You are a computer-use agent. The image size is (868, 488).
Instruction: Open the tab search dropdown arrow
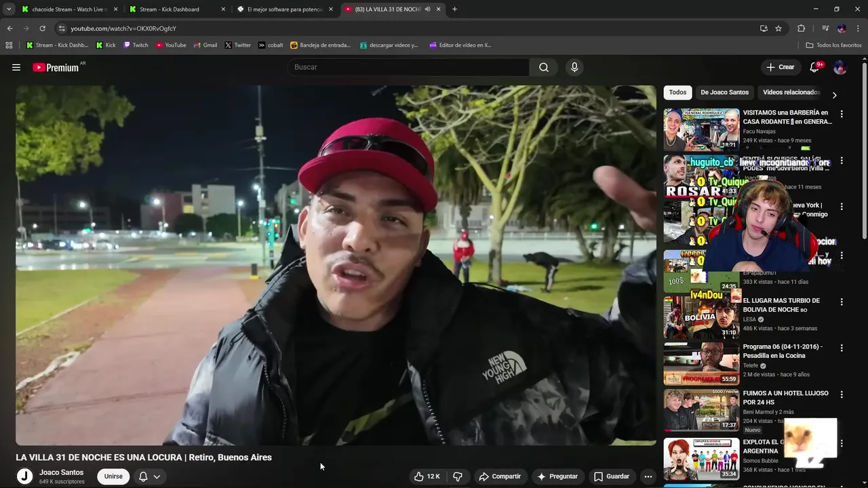[x=9, y=9]
